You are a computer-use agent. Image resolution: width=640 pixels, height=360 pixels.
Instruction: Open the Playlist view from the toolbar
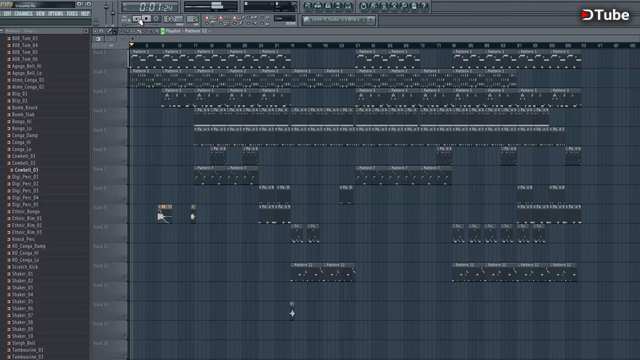click(x=308, y=6)
